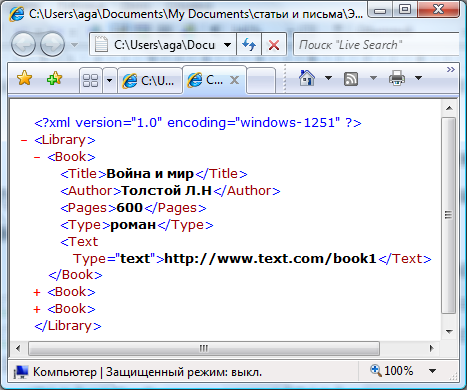The height and width of the screenshot is (390, 467).
Task: Click the title text Война и мир
Action: pos(150,174)
